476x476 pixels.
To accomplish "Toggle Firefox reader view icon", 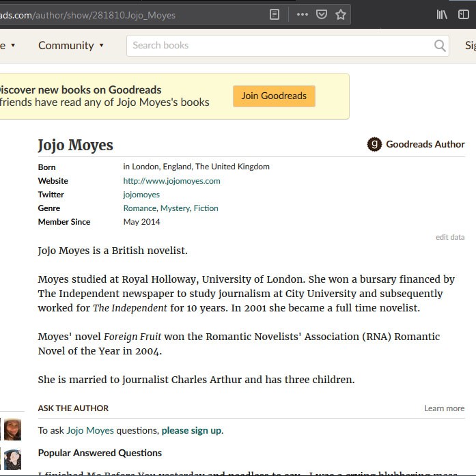I will tap(275, 14).
